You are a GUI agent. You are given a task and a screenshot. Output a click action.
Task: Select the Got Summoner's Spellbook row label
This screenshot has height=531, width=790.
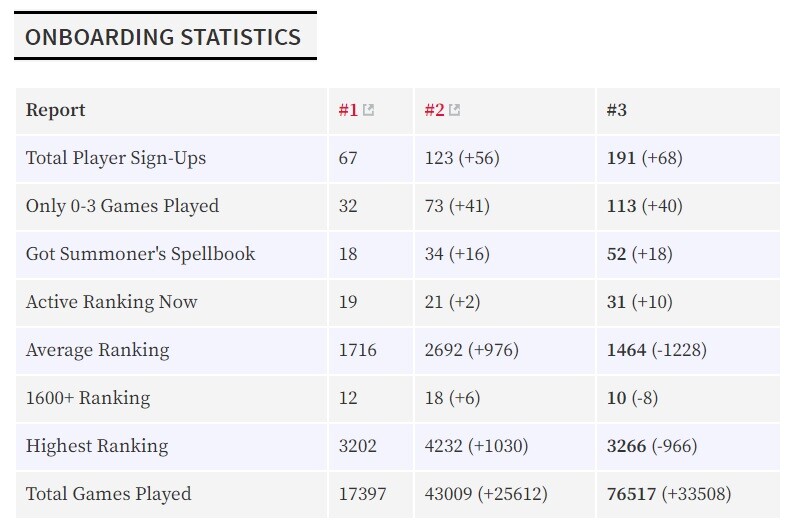(141, 254)
